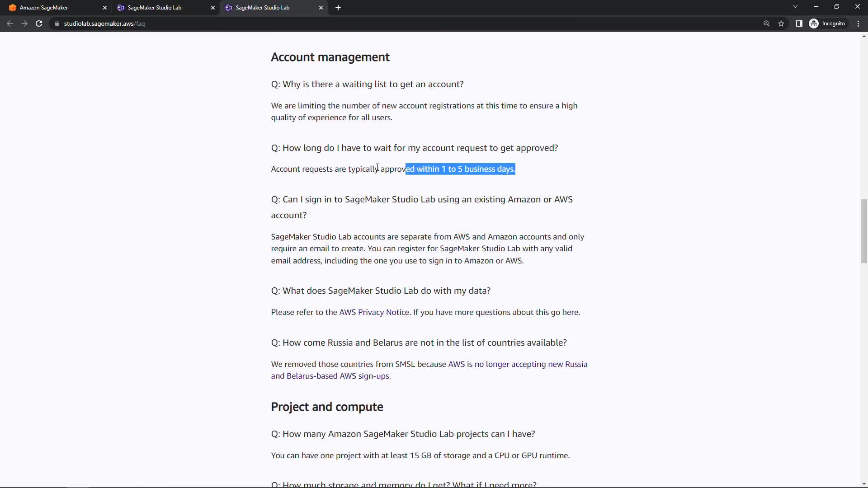Click the browser forward arrow
This screenshot has width=868, height=488.
[24, 23]
